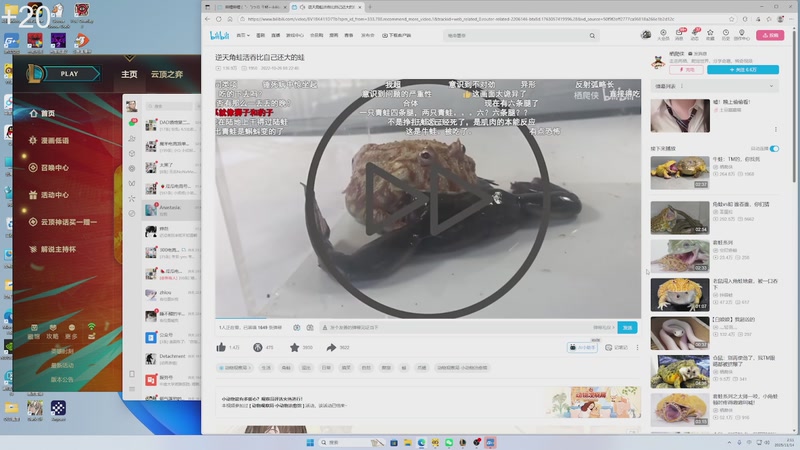This screenshot has width=800, height=450.
Task: Open the 直播 nav item
Action: tap(276, 35)
